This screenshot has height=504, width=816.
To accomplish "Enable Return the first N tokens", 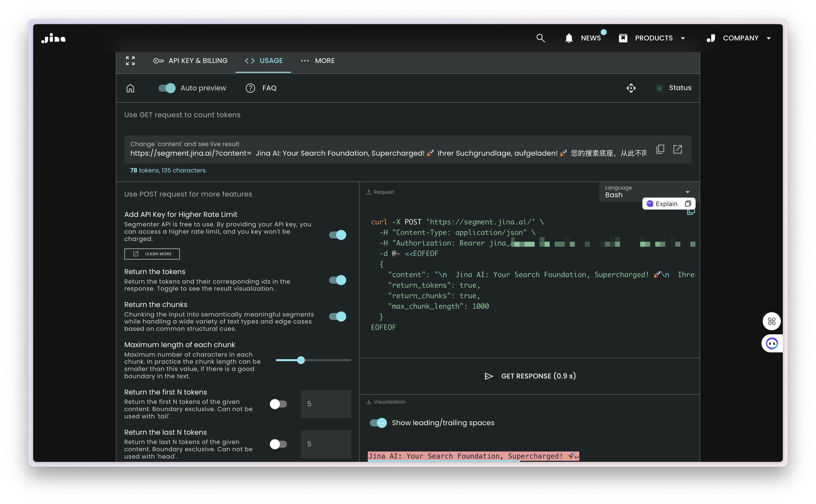I will [278, 404].
